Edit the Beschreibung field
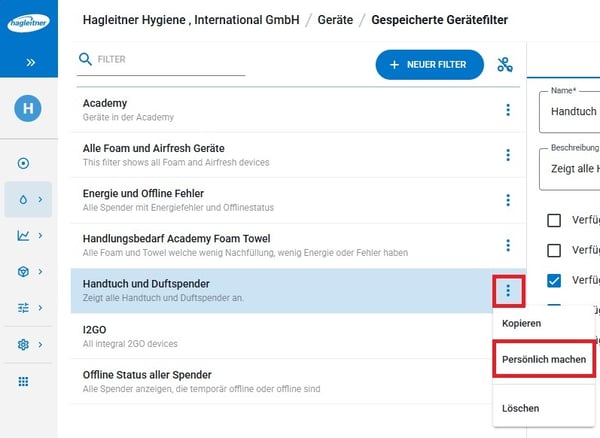 [x=570, y=169]
